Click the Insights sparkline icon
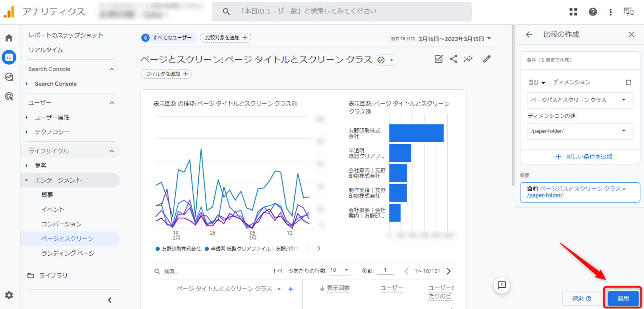 pos(468,59)
